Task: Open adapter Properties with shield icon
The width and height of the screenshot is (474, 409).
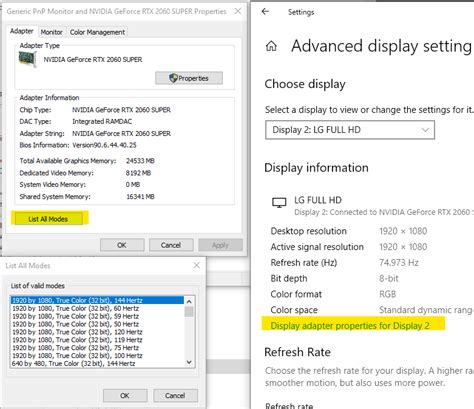Action: [189, 78]
